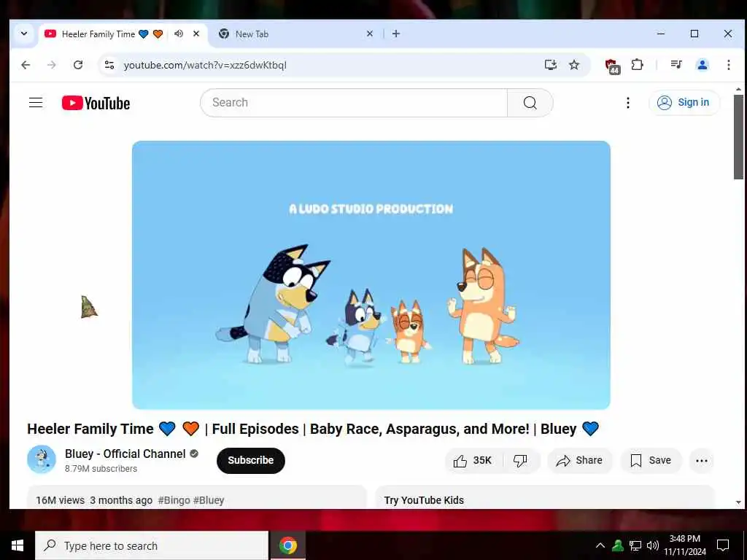
Task: Open the media control icon in toolbar
Action: point(676,65)
